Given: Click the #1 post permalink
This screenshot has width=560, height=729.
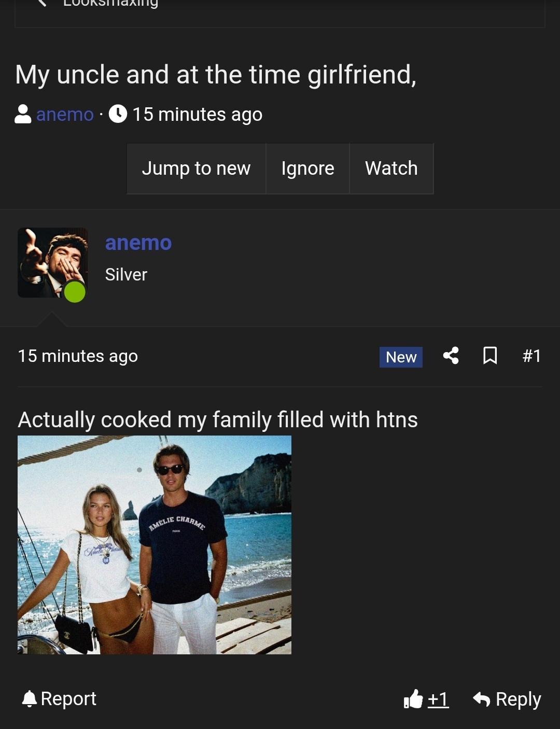Looking at the screenshot, I should 532,356.
